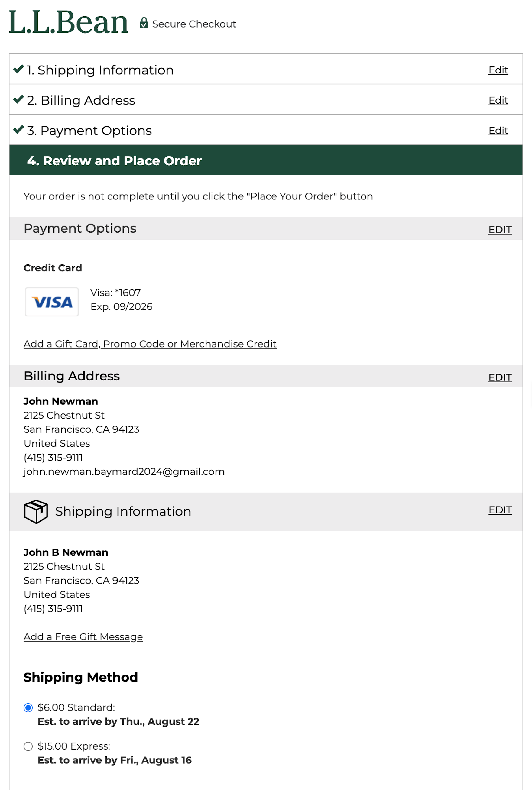Viewport: 532px width, 790px height.
Task: Edit step 2 Billing Address
Action: [498, 100]
